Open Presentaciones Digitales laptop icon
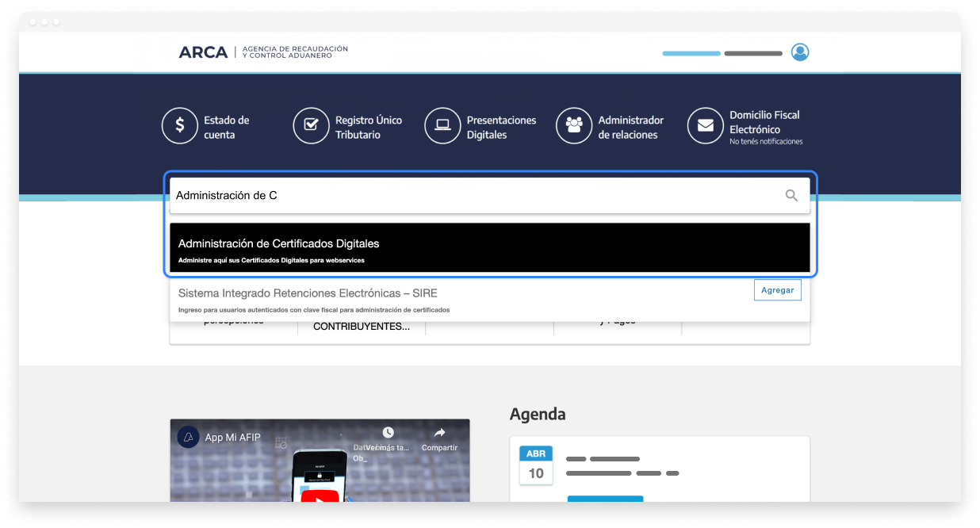 [x=442, y=125]
